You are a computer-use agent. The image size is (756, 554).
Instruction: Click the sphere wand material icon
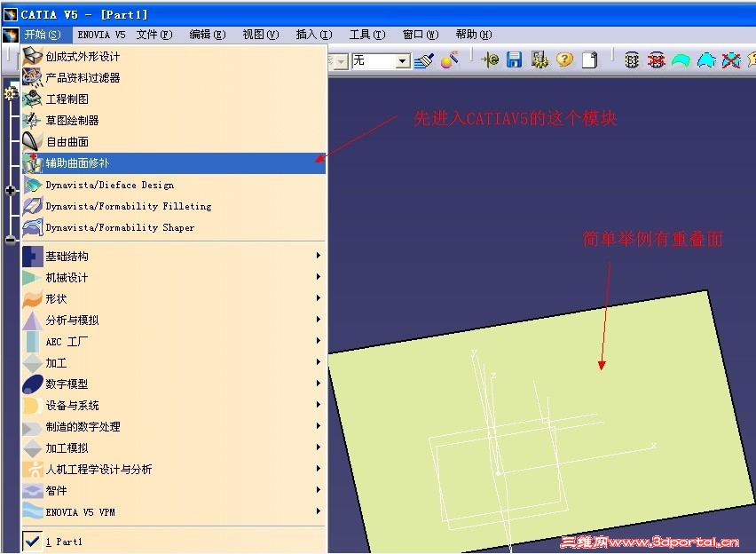pyautogui.click(x=449, y=60)
